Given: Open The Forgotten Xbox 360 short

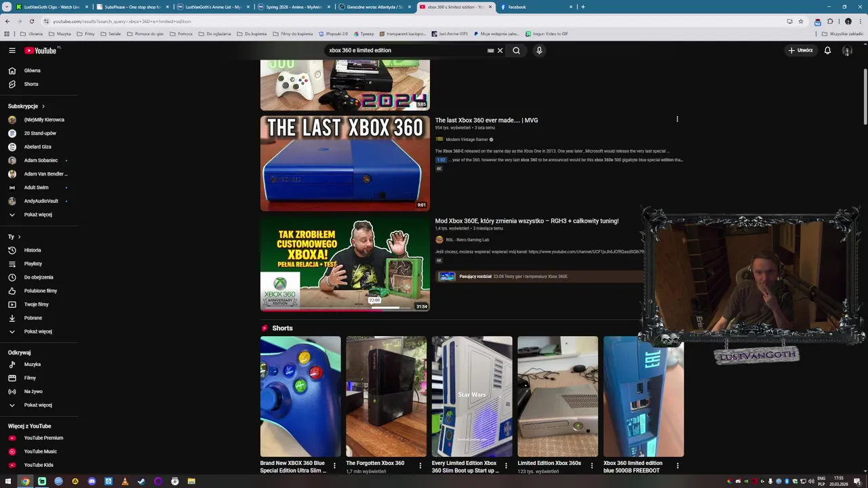Looking at the screenshot, I should [x=386, y=396].
